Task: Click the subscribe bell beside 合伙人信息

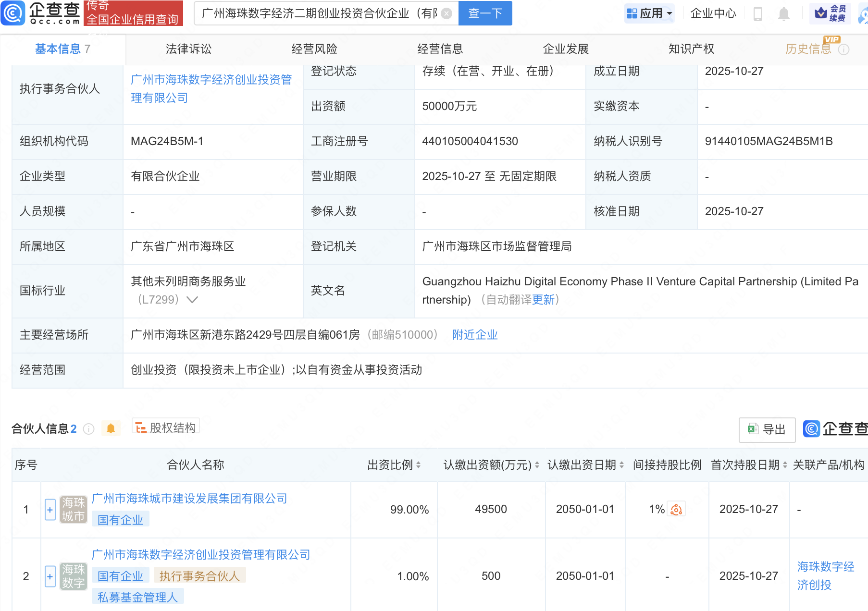Action: tap(111, 428)
